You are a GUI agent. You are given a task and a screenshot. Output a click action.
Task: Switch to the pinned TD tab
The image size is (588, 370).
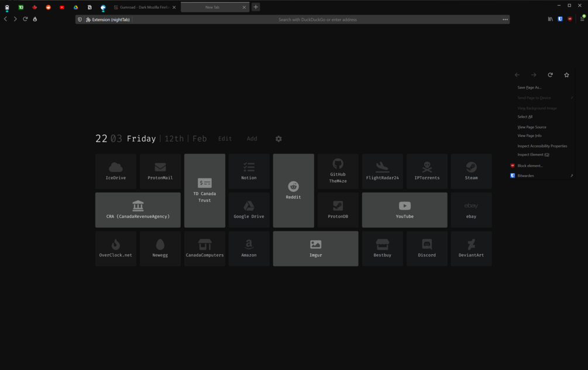tap(21, 7)
